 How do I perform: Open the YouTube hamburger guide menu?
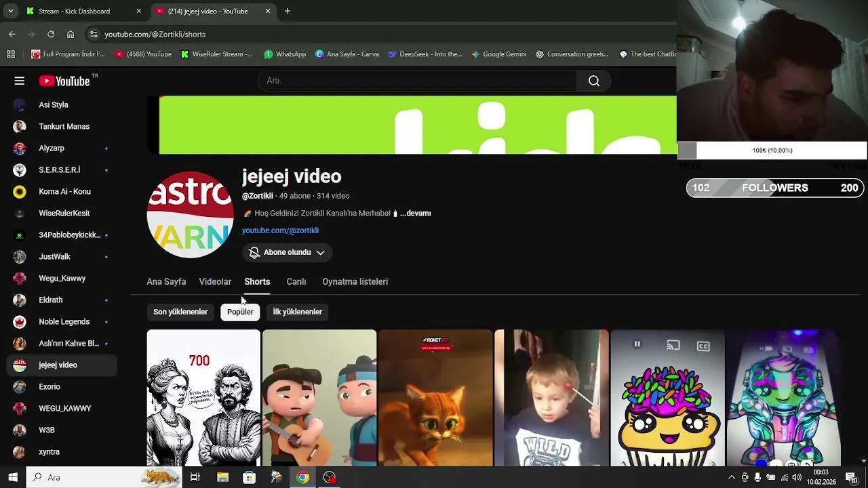pyautogui.click(x=20, y=81)
